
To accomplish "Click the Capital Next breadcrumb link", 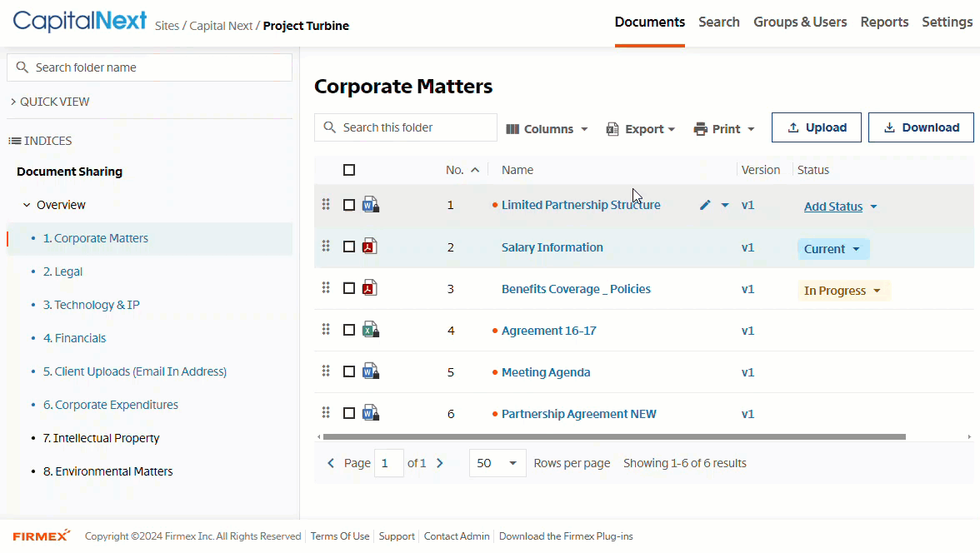I will pyautogui.click(x=221, y=26).
